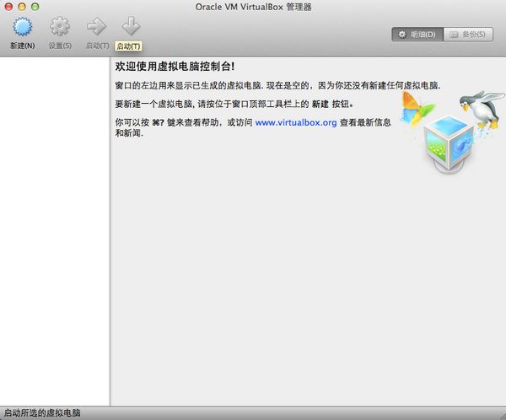Click status bar text 启动所选的虚拟电脑

point(42,413)
